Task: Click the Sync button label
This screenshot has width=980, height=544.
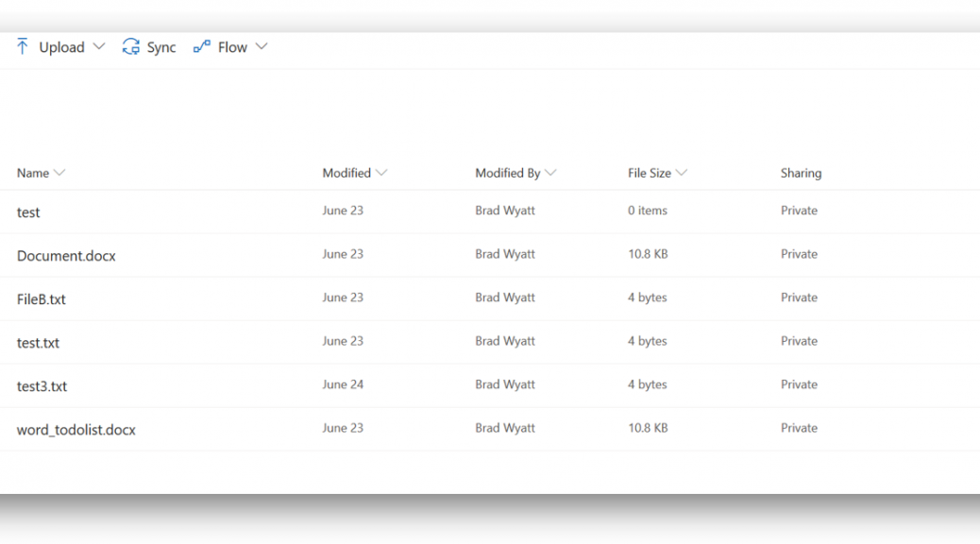Action: coord(161,47)
